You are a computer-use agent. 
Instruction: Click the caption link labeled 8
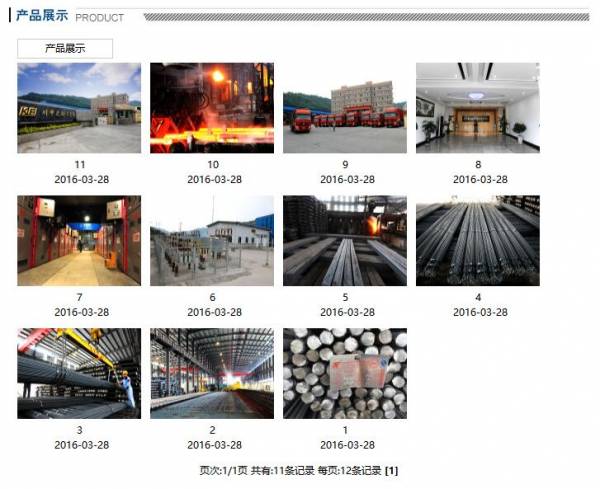click(x=478, y=165)
